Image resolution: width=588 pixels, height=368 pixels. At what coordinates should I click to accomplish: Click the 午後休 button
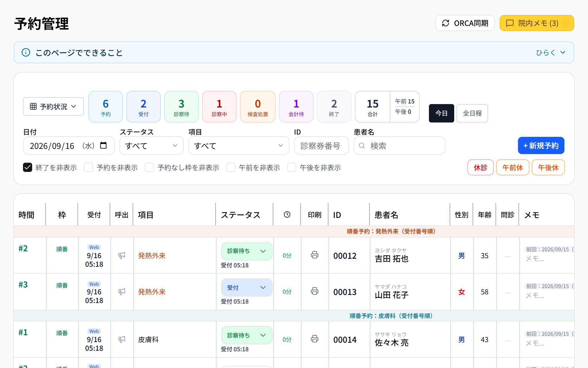(548, 167)
